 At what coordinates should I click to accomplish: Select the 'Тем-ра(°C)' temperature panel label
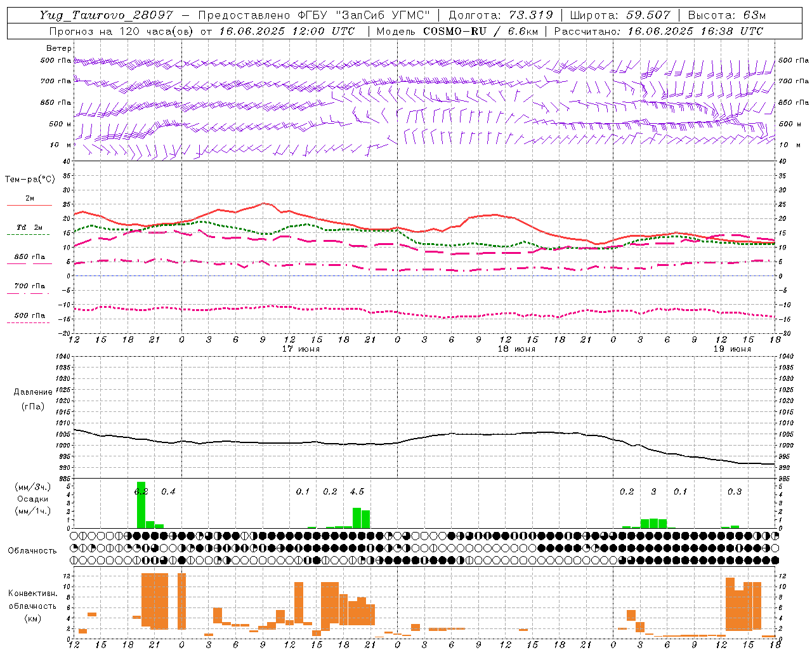(x=30, y=180)
